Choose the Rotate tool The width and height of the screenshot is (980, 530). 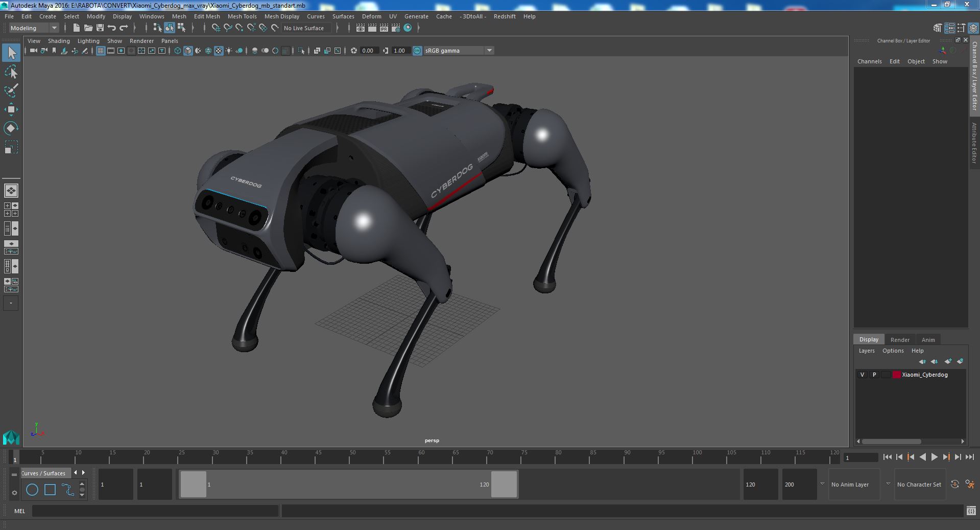tap(11, 128)
